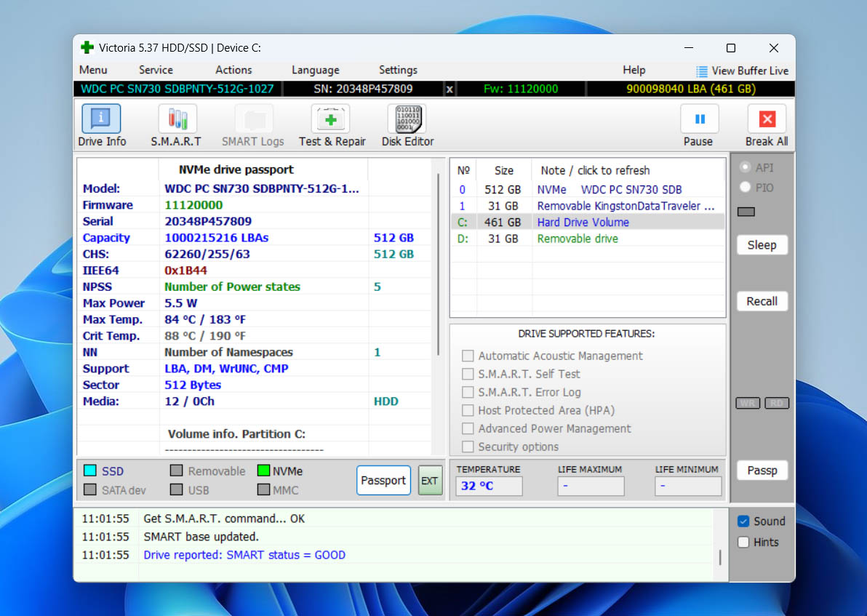This screenshot has height=616, width=867.
Task: Open the Actions menu
Action: pos(233,70)
